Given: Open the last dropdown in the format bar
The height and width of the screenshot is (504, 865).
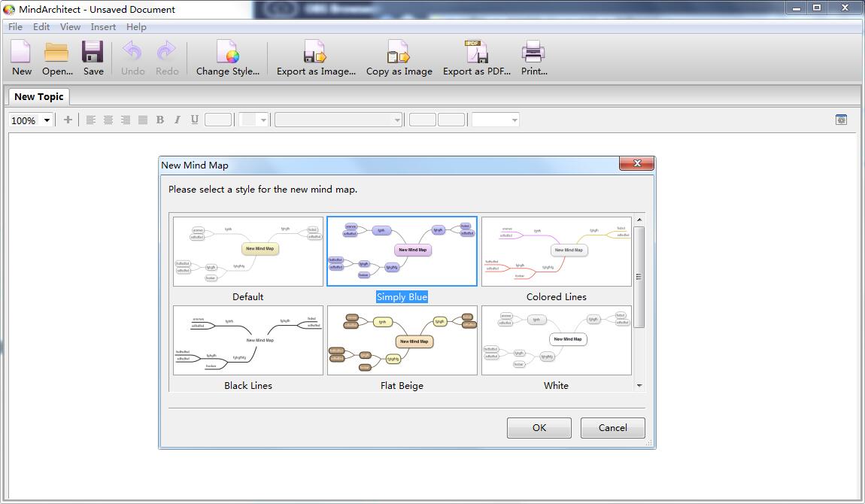Looking at the screenshot, I should click(496, 120).
